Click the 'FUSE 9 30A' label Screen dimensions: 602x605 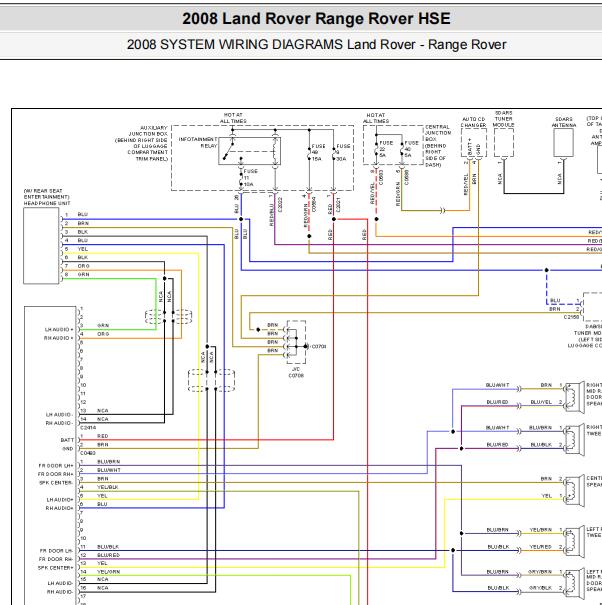[x=342, y=152]
